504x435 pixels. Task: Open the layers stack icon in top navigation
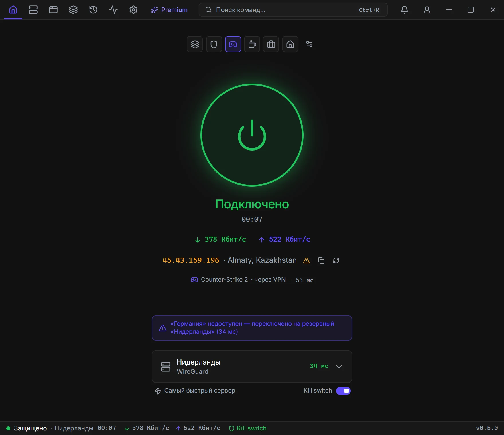pyautogui.click(x=73, y=10)
